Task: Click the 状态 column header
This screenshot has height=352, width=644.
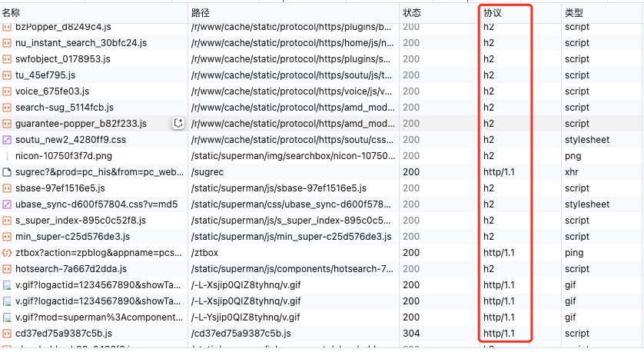Action: tap(412, 13)
